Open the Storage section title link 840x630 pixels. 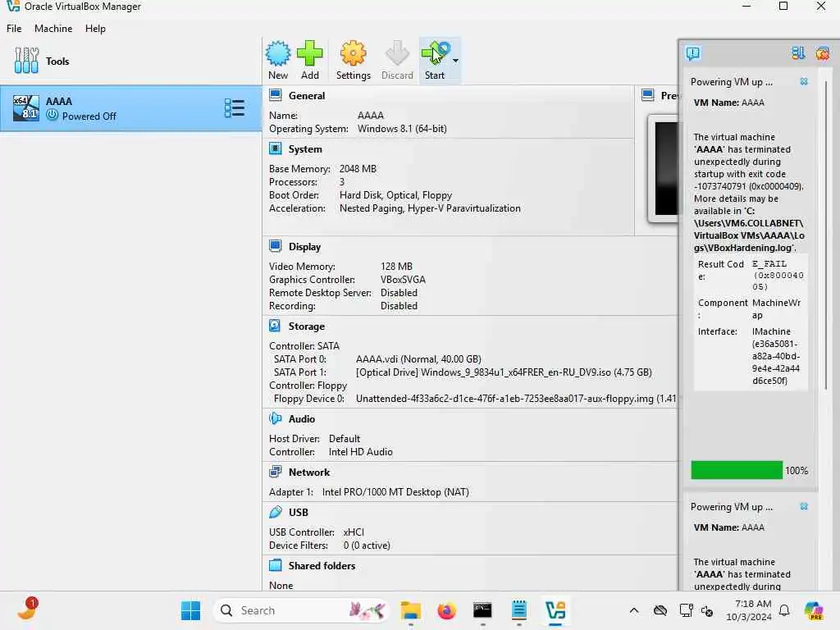click(307, 326)
